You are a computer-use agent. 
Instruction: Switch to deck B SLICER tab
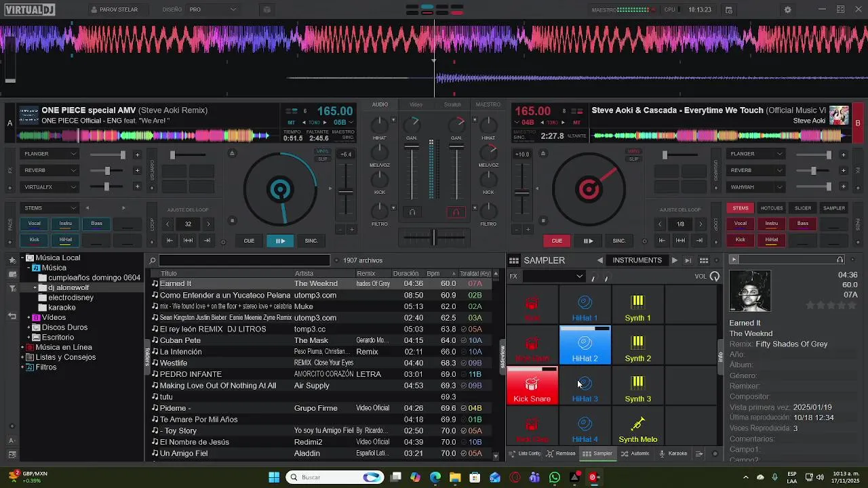tap(803, 208)
